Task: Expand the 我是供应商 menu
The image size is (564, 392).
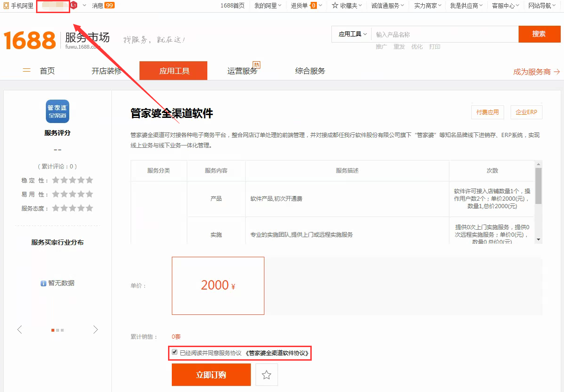Action: (x=467, y=6)
